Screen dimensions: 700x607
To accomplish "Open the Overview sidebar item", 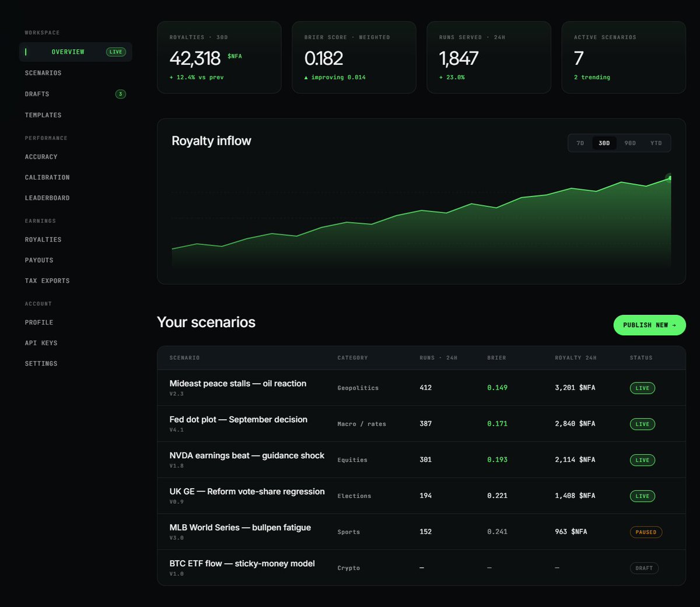I will coord(75,52).
